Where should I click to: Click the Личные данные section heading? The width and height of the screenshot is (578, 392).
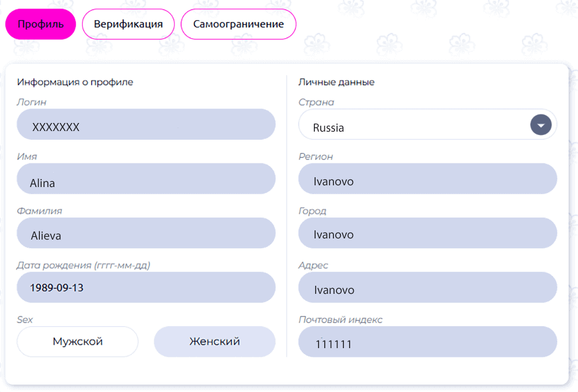click(337, 82)
